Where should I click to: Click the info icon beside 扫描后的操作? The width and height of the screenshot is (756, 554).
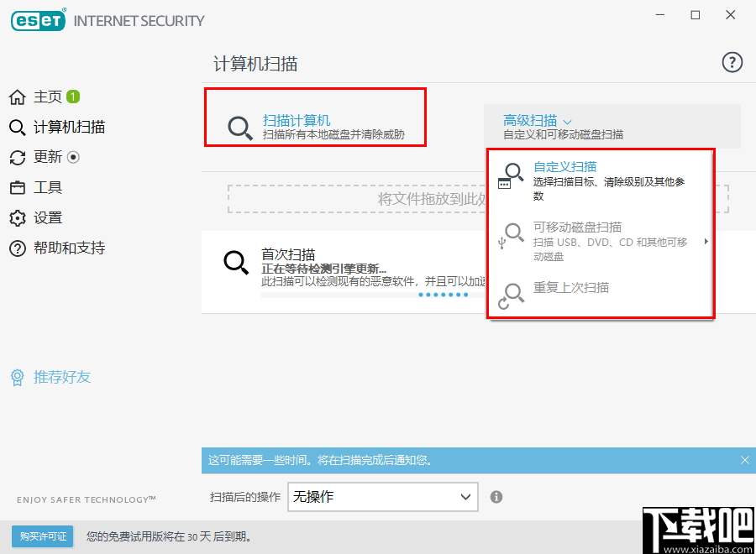pyautogui.click(x=496, y=497)
